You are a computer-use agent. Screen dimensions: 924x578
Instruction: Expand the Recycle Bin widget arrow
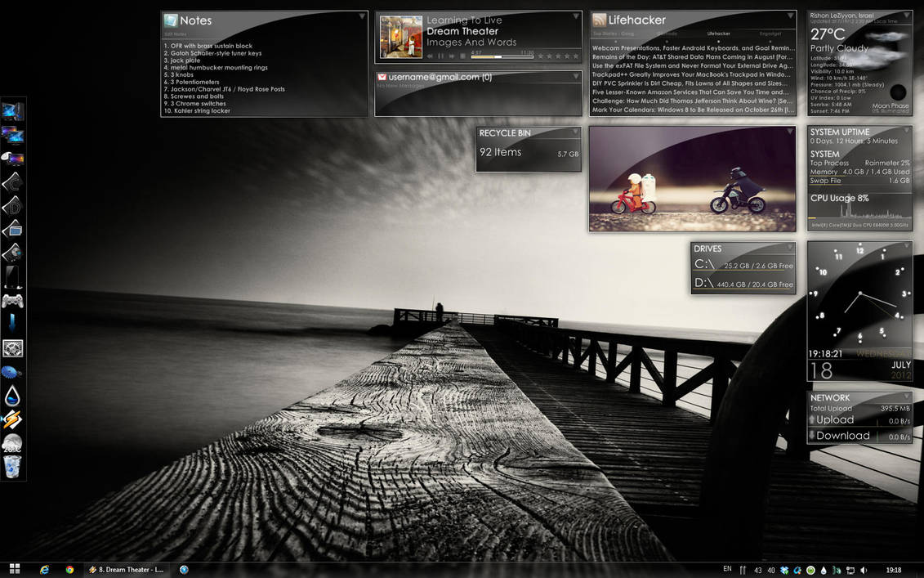tap(576, 132)
